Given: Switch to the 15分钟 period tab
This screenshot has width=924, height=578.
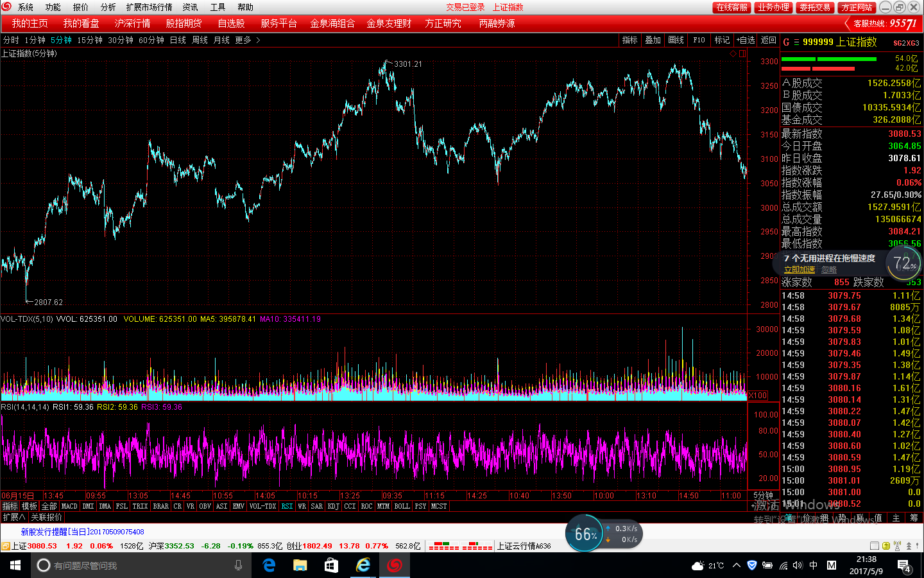Looking at the screenshot, I should [x=90, y=40].
